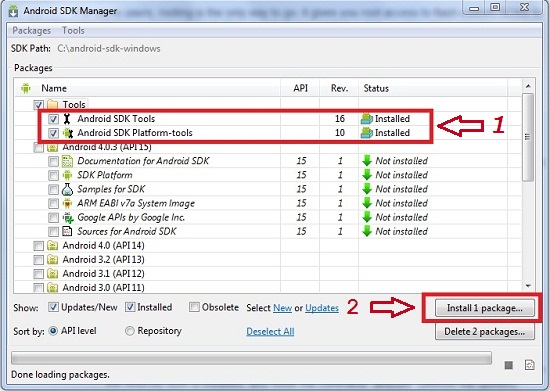Click the Name column header
The image size is (550, 391).
point(54,88)
